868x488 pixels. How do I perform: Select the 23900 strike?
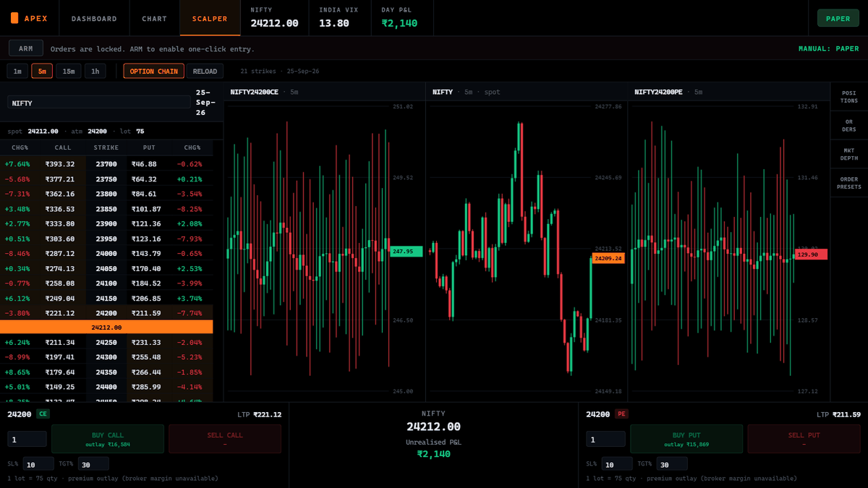pos(106,223)
